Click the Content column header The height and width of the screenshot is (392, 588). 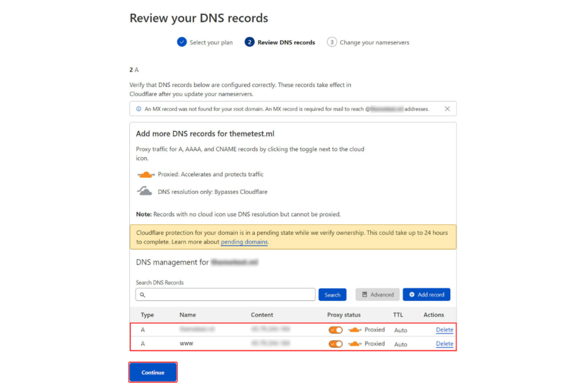click(x=262, y=315)
